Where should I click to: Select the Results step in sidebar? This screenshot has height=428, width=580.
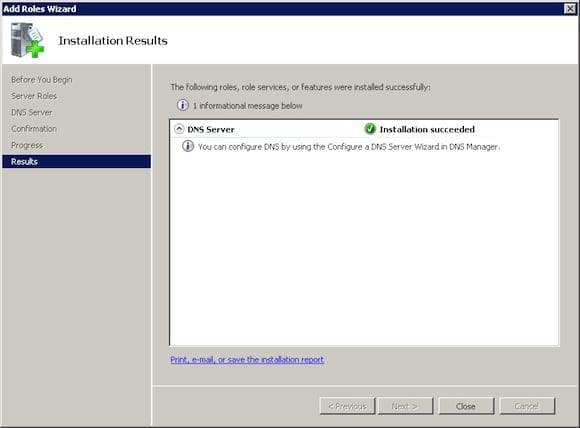click(77, 162)
